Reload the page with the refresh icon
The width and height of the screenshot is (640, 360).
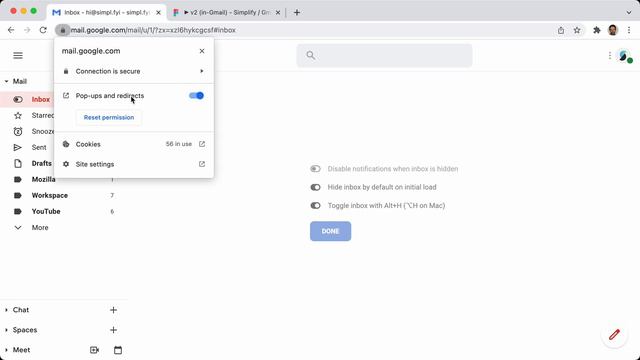43,30
